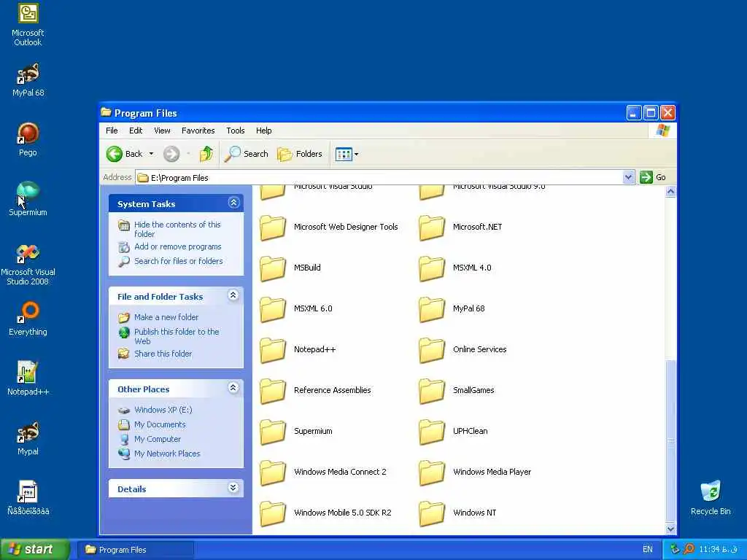Screen dimensions: 747x560
Task: Open the Recycle Bin on the desktop
Action: (711, 498)
